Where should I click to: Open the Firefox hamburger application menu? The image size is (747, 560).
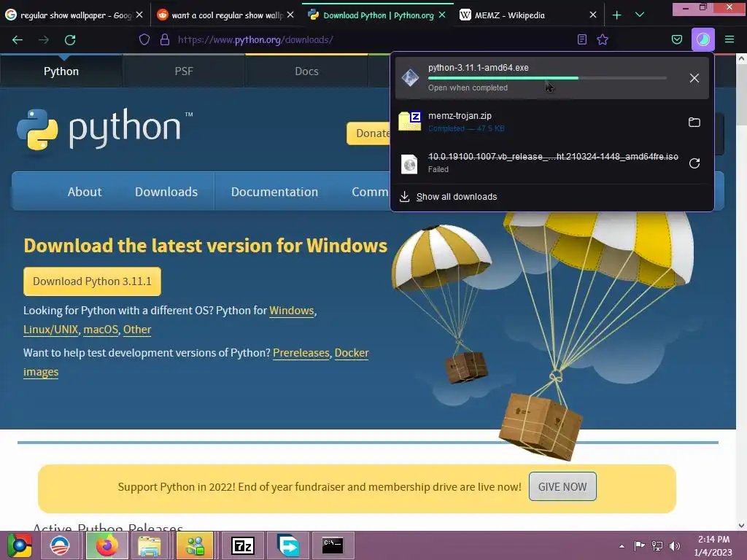729,39
